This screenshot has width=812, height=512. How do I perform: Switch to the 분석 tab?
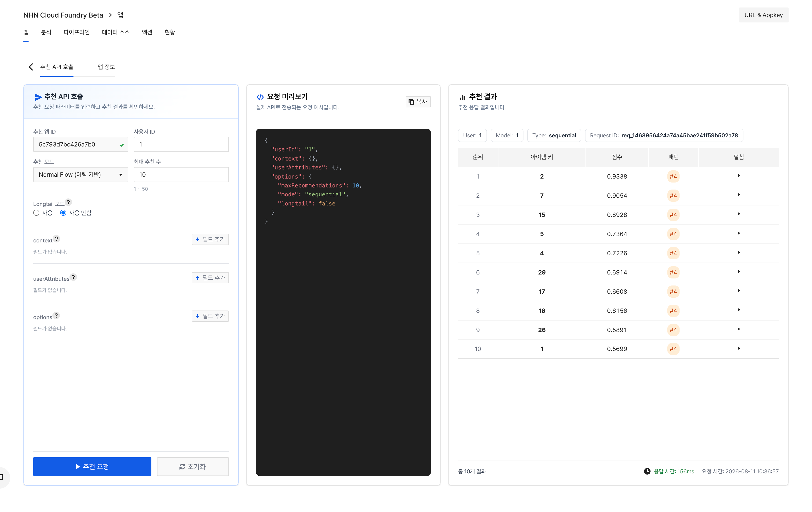(46, 32)
